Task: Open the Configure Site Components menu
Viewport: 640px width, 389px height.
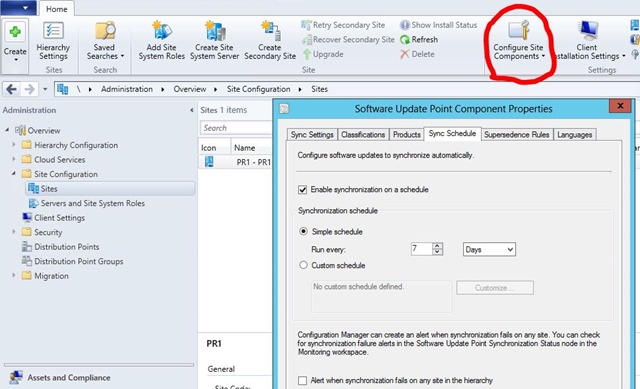Action: 519,41
